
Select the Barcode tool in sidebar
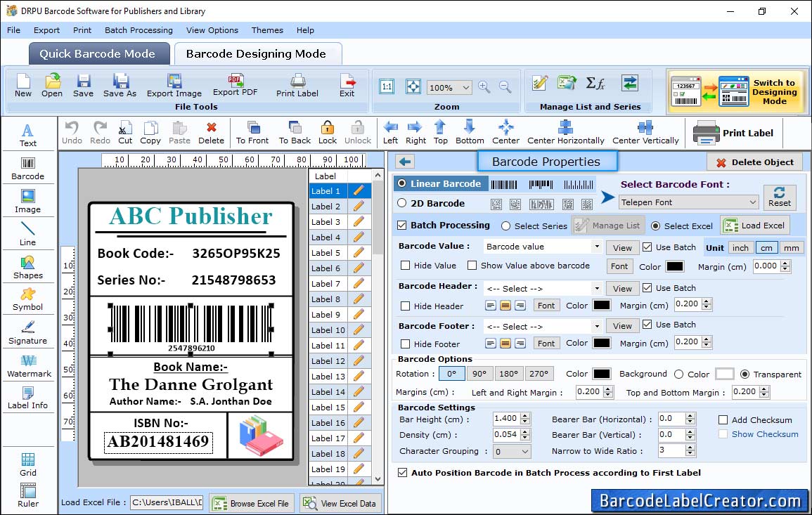click(28, 169)
